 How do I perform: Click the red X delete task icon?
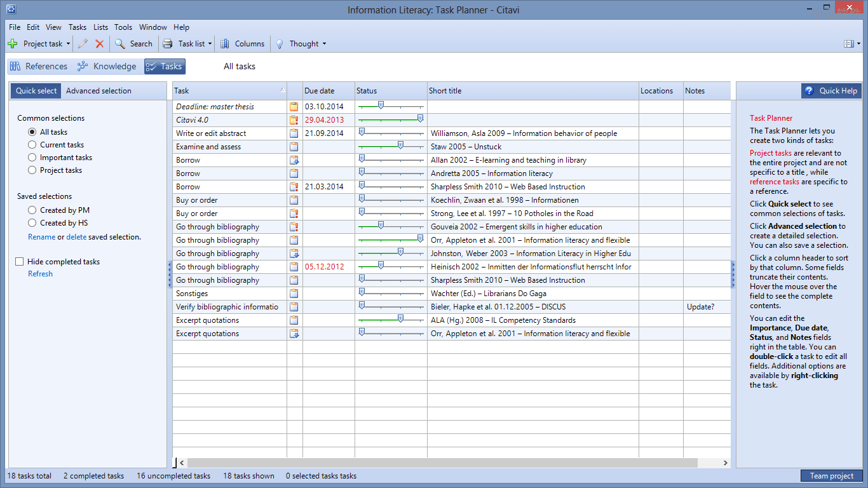point(100,44)
